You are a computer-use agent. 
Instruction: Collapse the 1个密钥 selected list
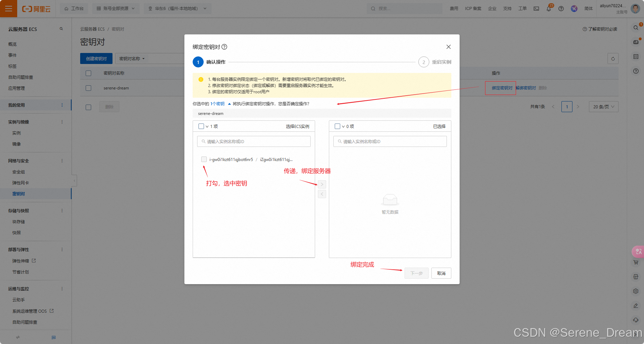[229, 104]
